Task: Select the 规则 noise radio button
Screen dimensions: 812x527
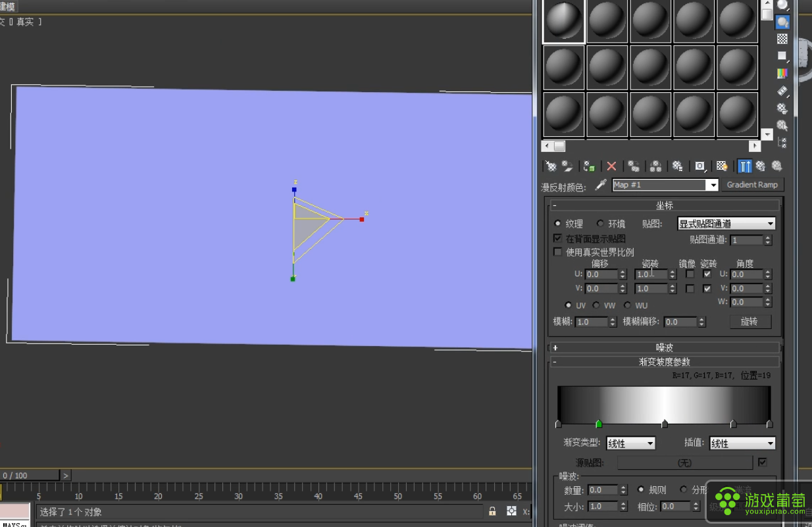Action: pos(641,489)
